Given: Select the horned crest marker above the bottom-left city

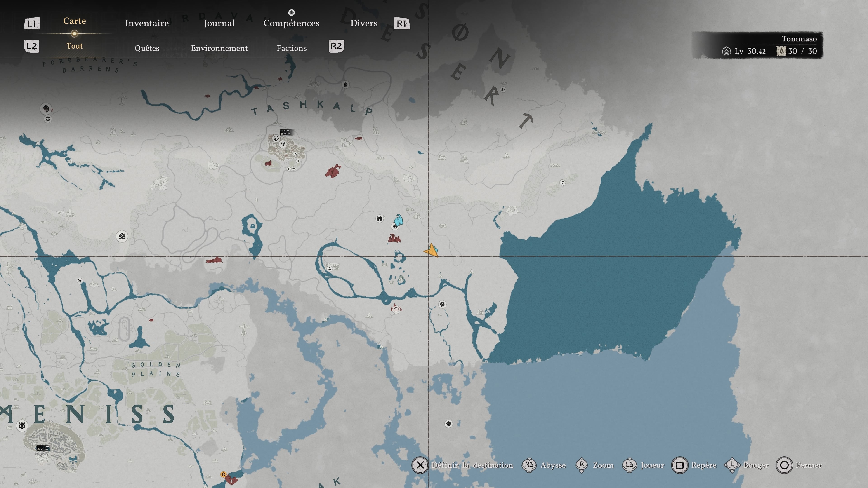Looking at the screenshot, I should pyautogui.click(x=22, y=425).
